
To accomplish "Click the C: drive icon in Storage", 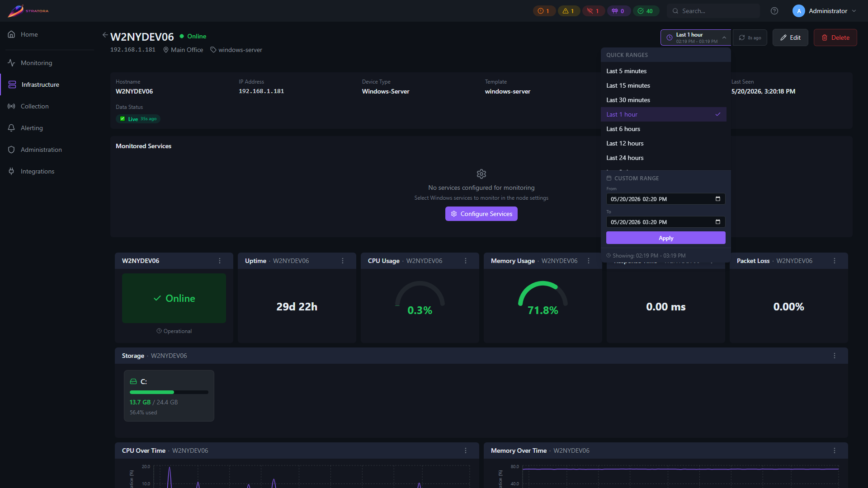I will (x=133, y=381).
